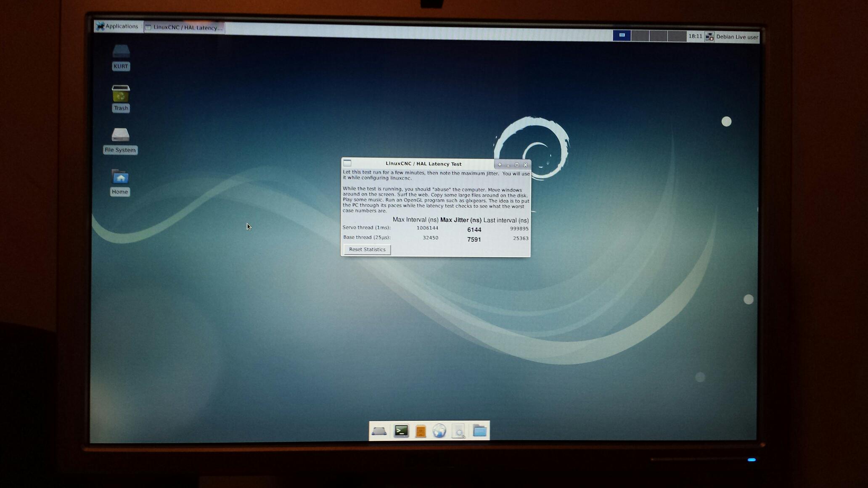Click the Latency Test window menu icon
Viewport: 868px width, 488px height.
pyautogui.click(x=347, y=163)
